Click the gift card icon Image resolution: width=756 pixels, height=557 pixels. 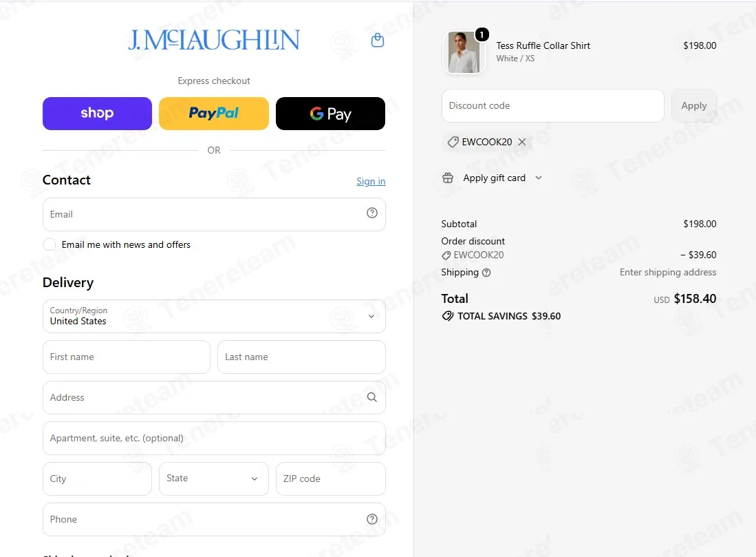tap(448, 178)
